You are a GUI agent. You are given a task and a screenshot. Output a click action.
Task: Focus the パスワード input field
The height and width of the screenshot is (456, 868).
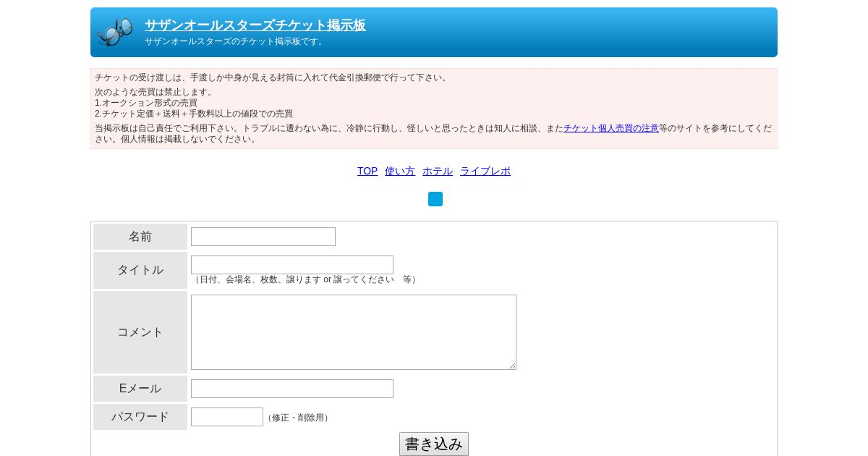(x=227, y=417)
